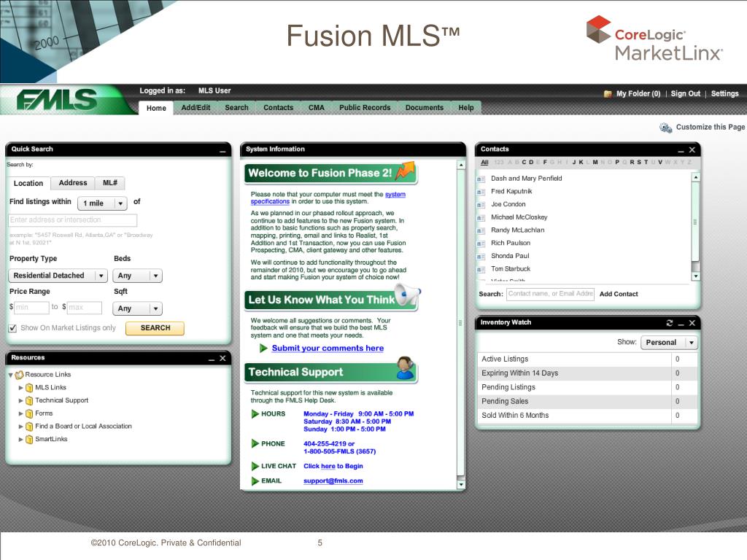
Task: Minimize the Inventory Watch panel
Action: point(681,324)
